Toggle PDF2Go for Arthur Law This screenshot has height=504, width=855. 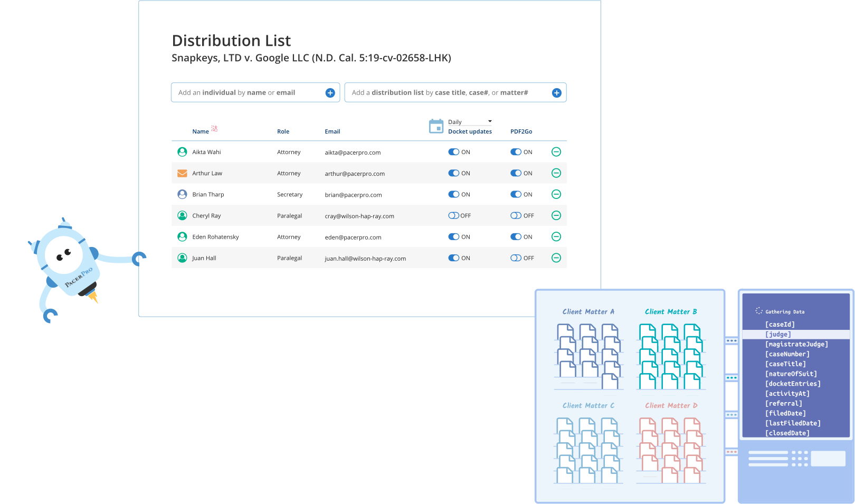point(516,173)
